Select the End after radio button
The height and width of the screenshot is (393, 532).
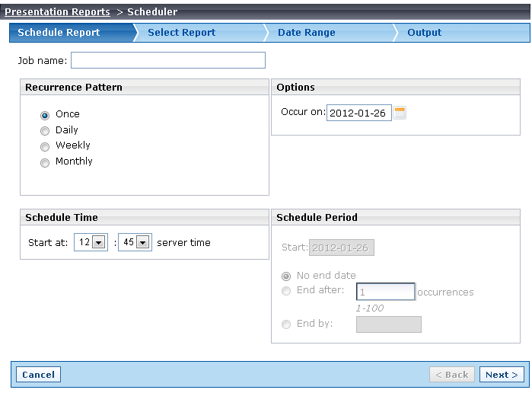[286, 291]
